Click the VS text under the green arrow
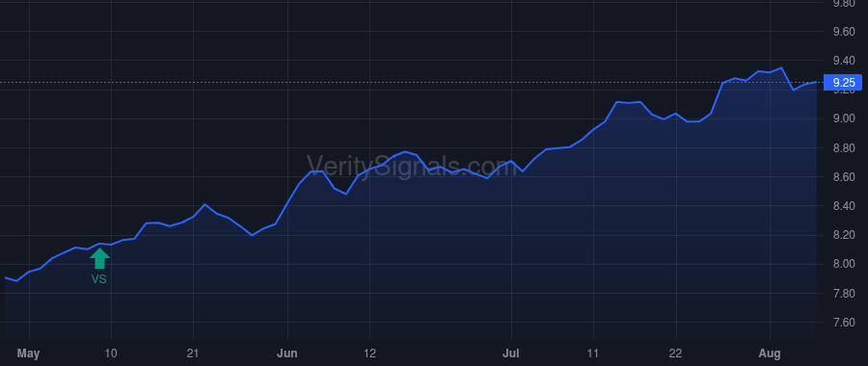Screen dimensions: 868x366 point(99,279)
